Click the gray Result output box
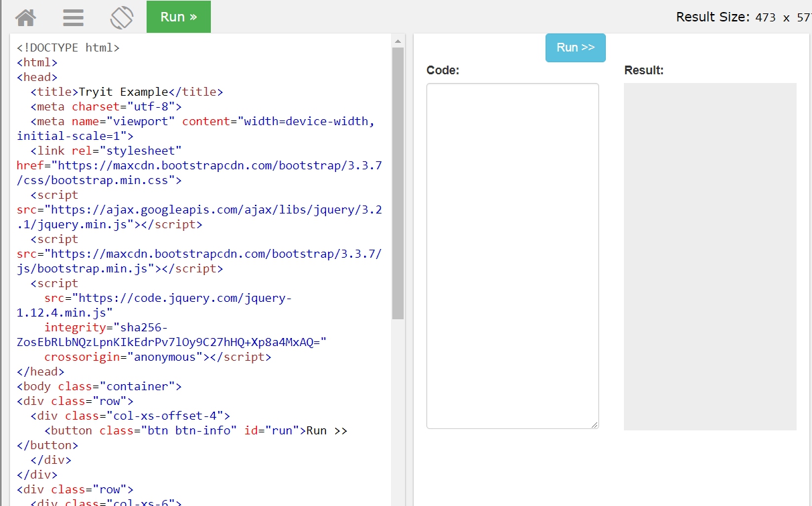Screen dimensions: 812x506 point(710,256)
